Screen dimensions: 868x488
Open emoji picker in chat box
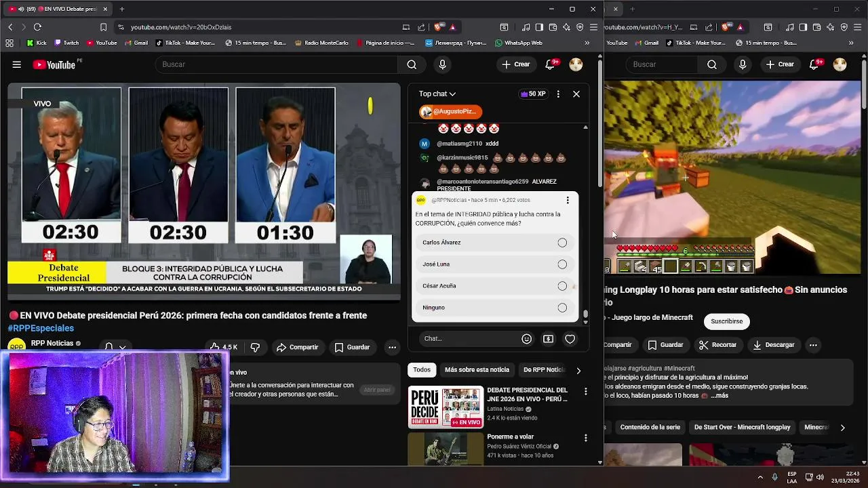pyautogui.click(x=526, y=339)
